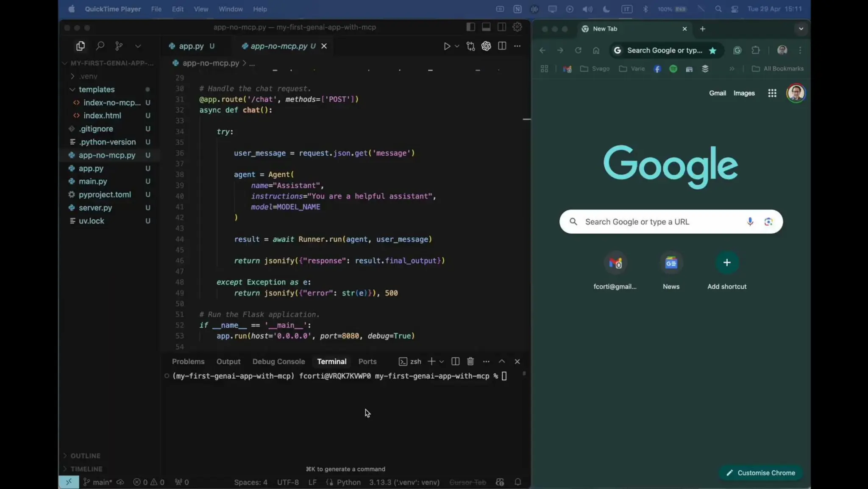Click the Run Python File play icon
The height and width of the screenshot is (489, 868).
click(x=447, y=46)
